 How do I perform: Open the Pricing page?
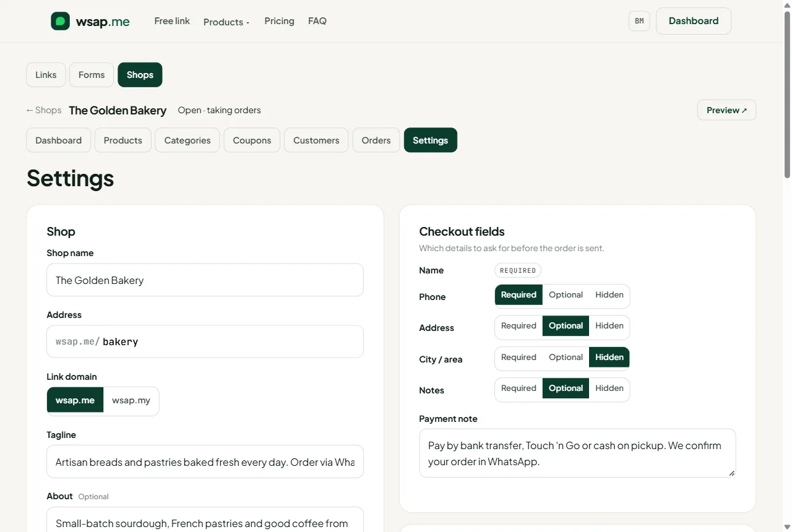point(279,21)
